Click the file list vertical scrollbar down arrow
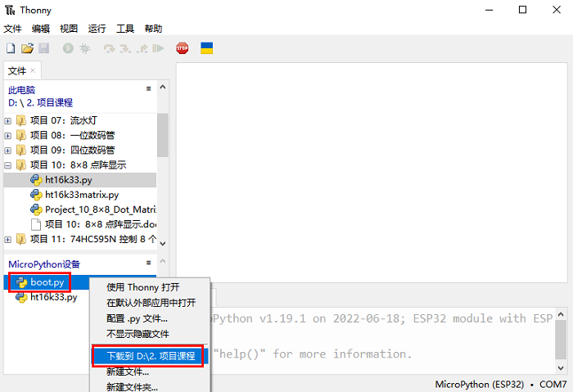The height and width of the screenshot is (392, 573). click(162, 242)
